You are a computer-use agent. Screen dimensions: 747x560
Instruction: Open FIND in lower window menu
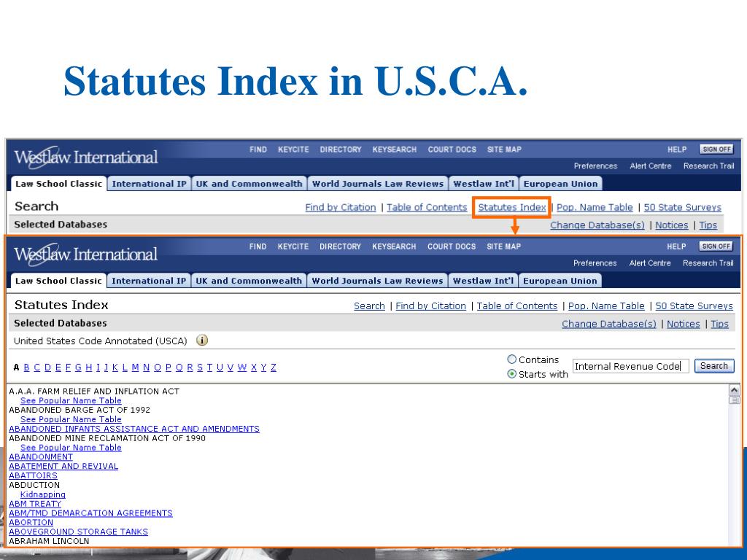click(258, 246)
